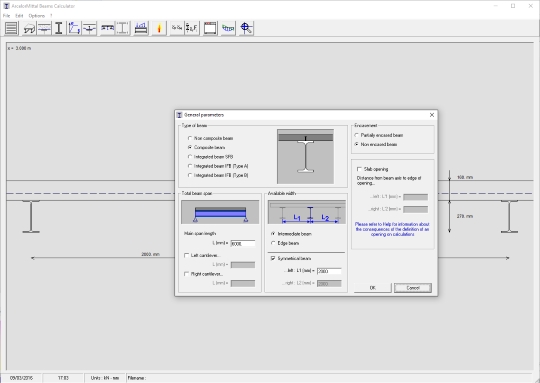The image size is (540, 383).
Task: Click the slab cross-section toolbar icon
Action: point(44,28)
